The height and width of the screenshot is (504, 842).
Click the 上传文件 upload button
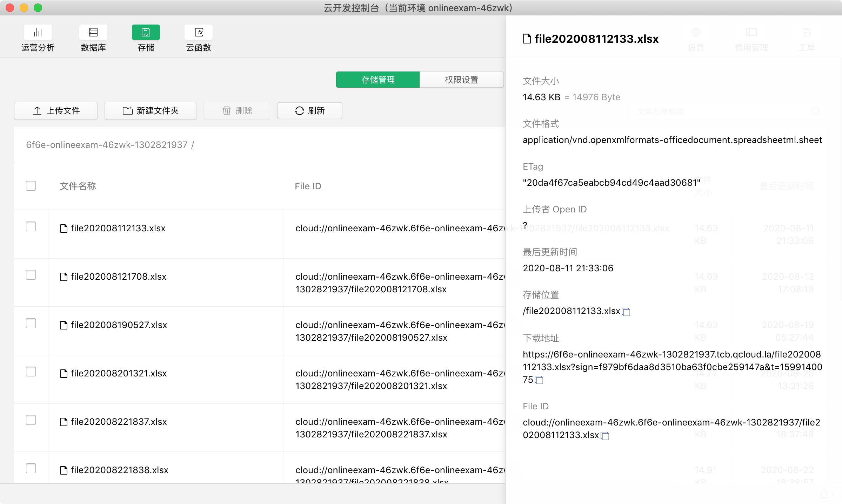coord(56,111)
